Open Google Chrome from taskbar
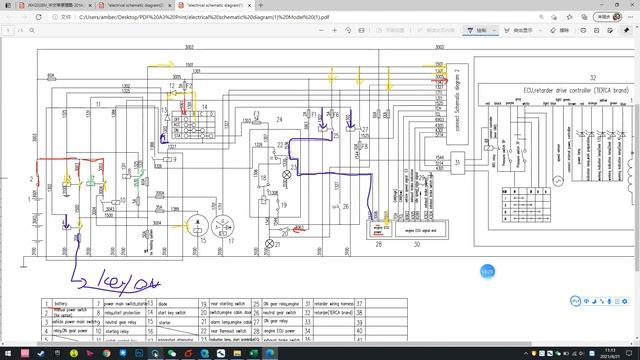 tap(106, 353)
